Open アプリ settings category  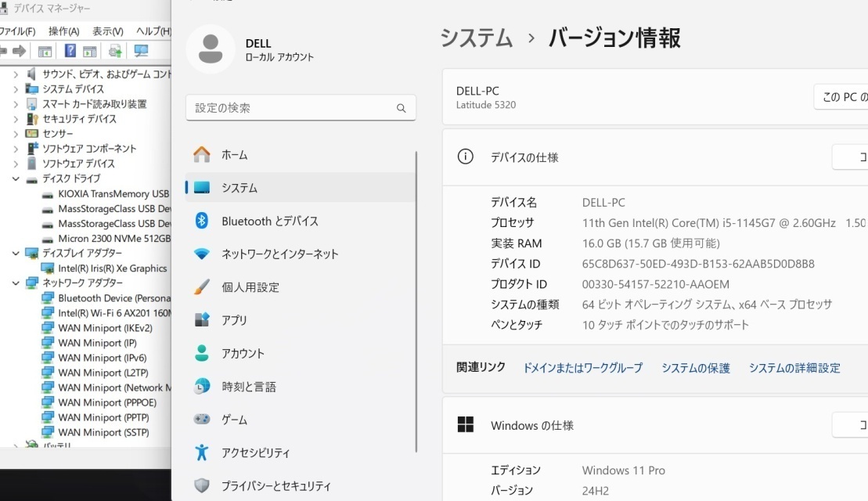300,320
